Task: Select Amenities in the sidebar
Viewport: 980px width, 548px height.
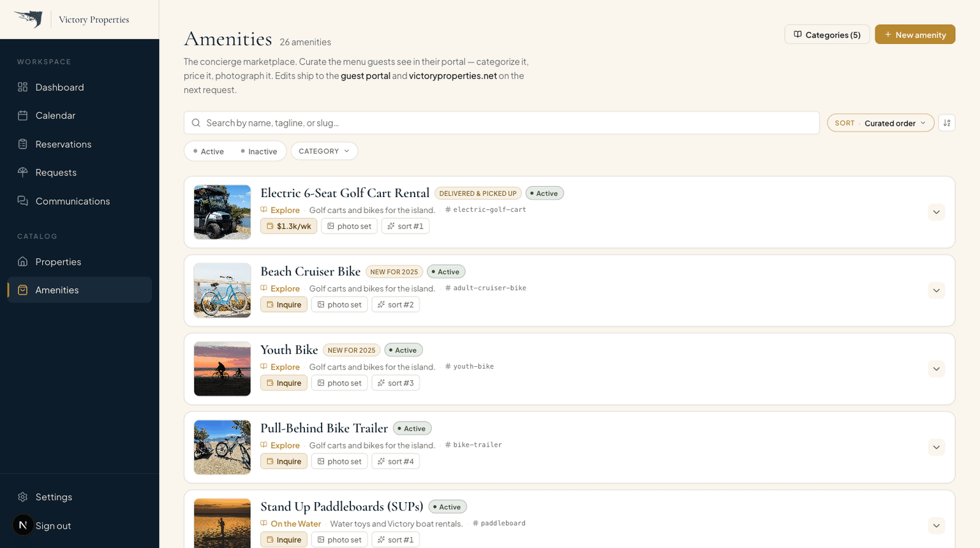Action: [80, 290]
